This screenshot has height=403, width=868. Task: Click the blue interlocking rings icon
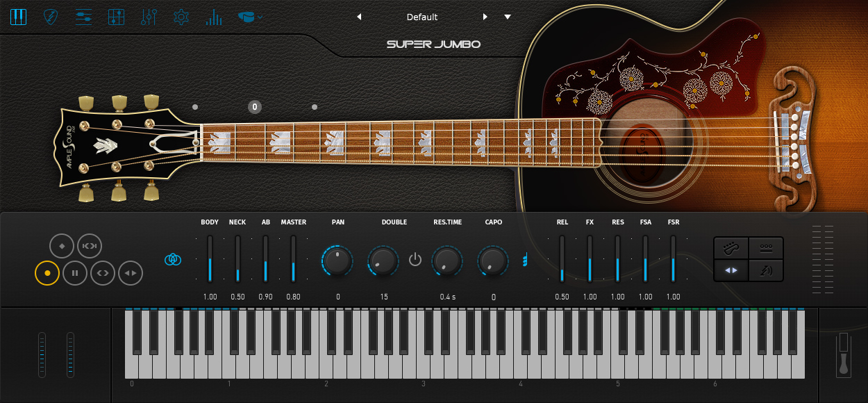[173, 259]
